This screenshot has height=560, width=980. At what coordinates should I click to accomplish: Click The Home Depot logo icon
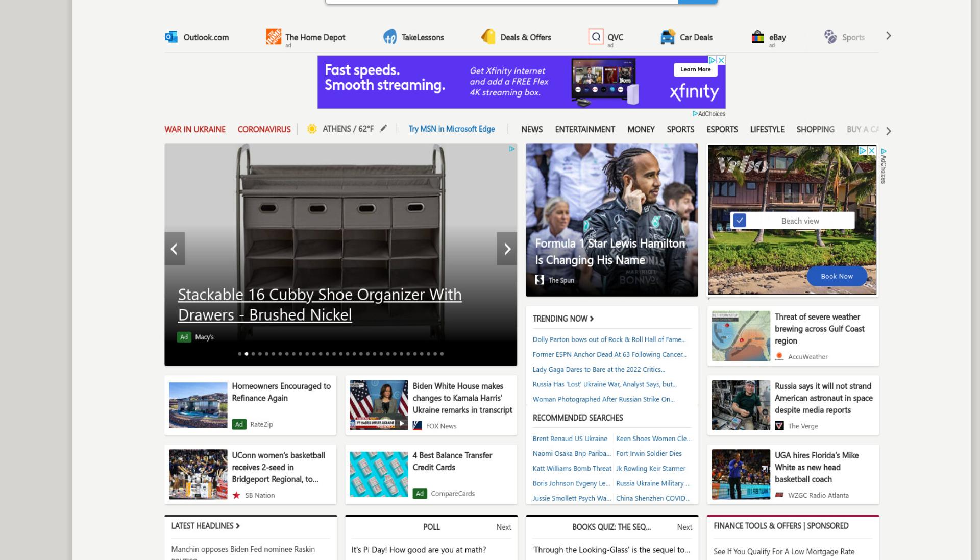coord(274,37)
